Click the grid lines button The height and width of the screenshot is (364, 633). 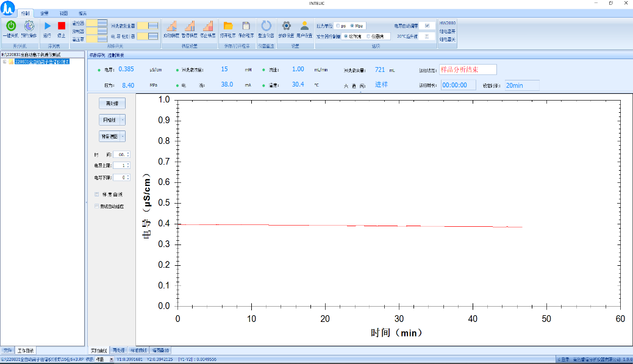[x=109, y=120]
